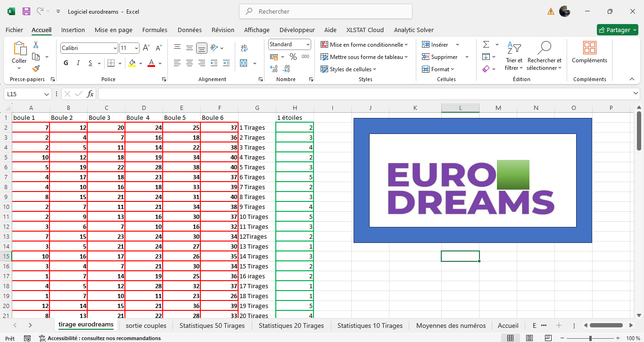Add a decimal place
This screenshot has height=342, width=644.
tap(274, 69)
